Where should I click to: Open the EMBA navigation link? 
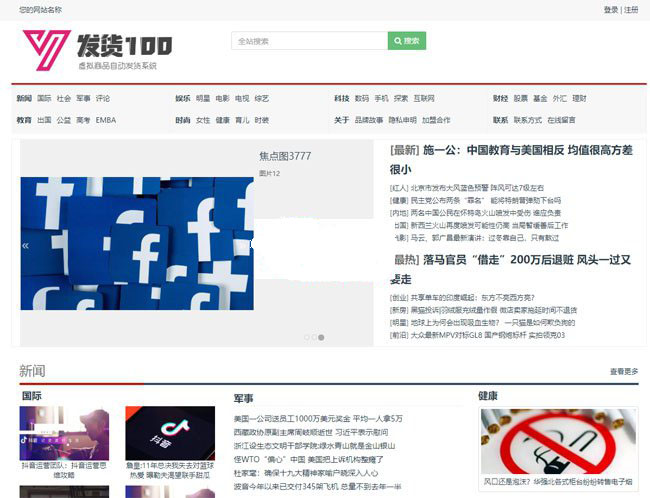106,120
